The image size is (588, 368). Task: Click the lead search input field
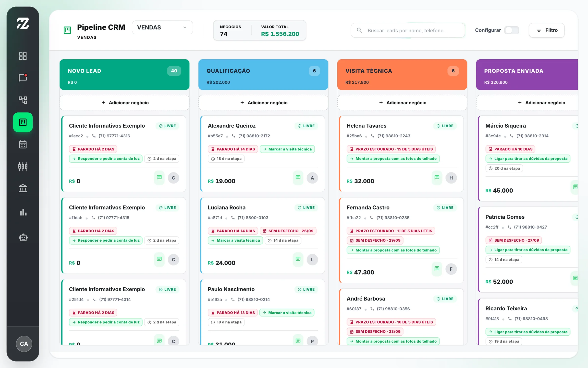click(x=408, y=30)
